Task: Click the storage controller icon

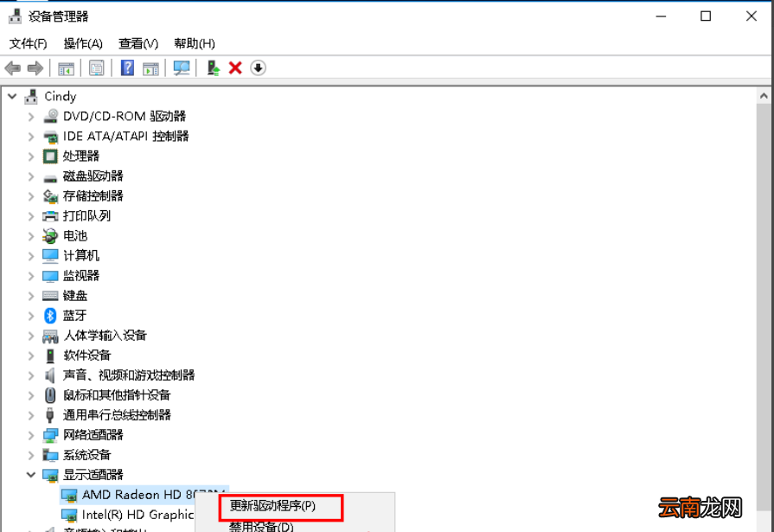Action: click(x=50, y=196)
